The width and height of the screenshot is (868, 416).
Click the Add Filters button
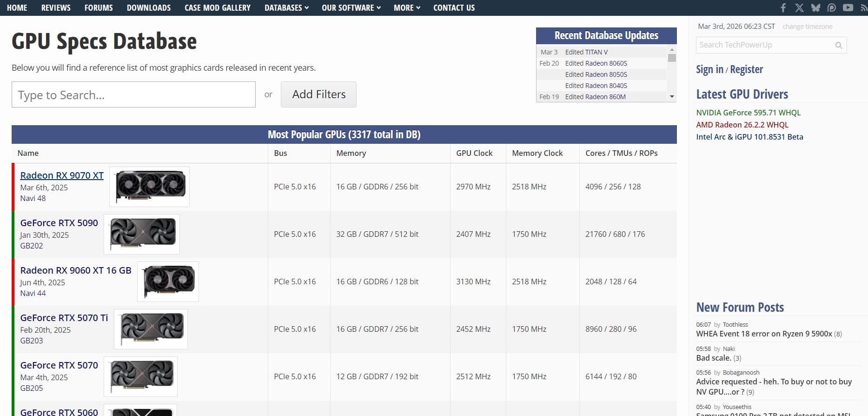[x=318, y=94]
